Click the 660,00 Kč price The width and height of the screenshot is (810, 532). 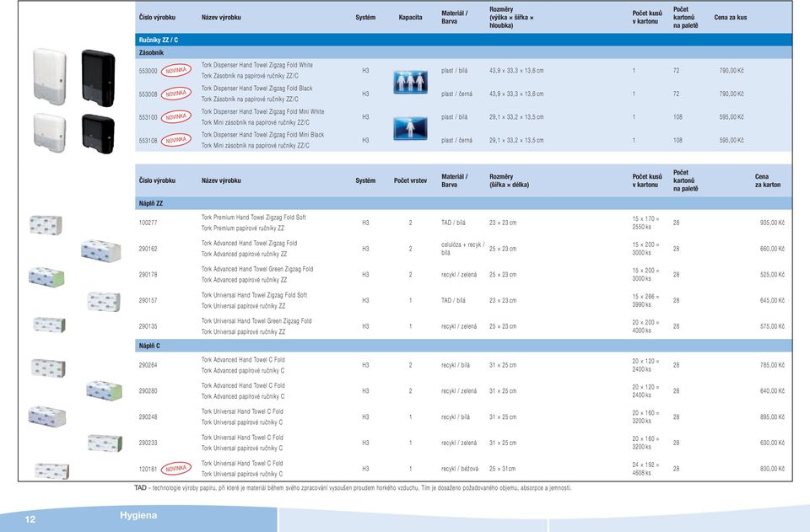click(772, 249)
